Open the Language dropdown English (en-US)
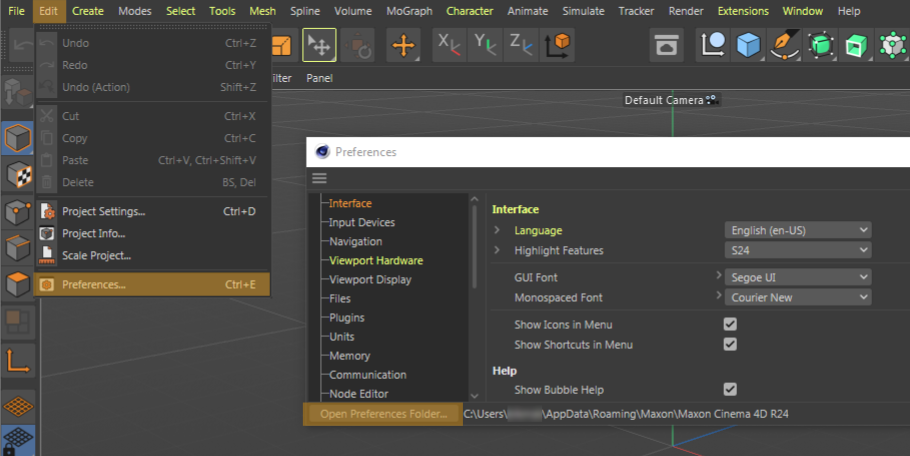Image resolution: width=910 pixels, height=456 pixels. [x=798, y=230]
